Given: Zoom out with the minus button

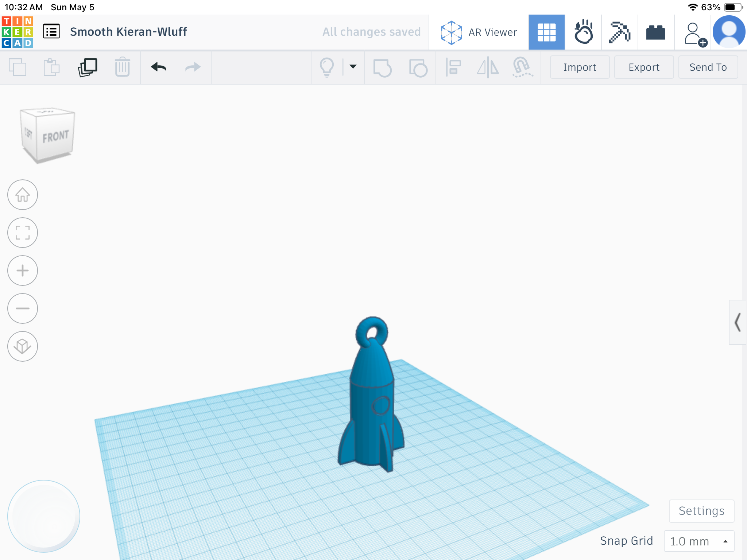Looking at the screenshot, I should tap(23, 308).
